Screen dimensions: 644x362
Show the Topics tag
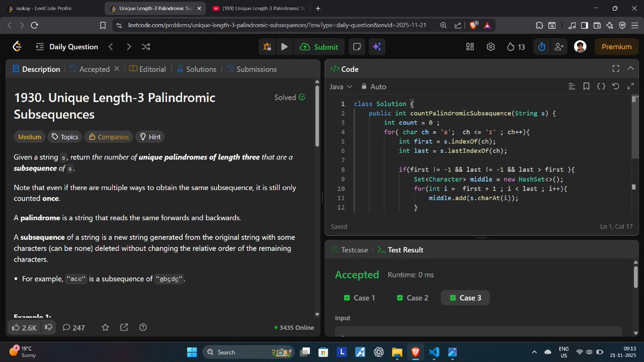point(65,137)
